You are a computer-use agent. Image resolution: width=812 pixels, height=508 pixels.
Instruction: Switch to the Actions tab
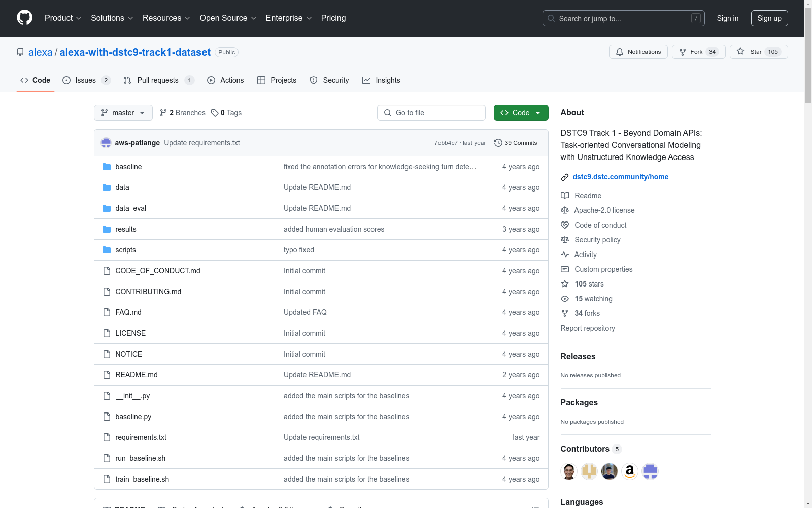(x=225, y=80)
